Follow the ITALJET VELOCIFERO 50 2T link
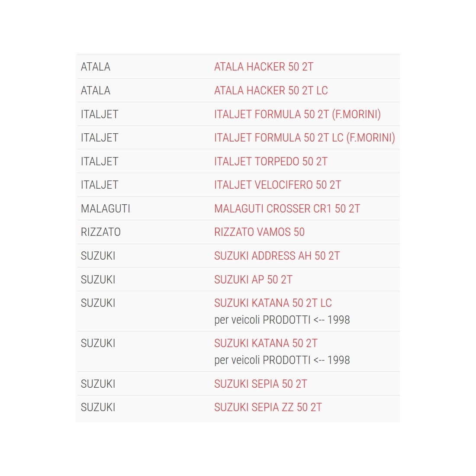The height and width of the screenshot is (476, 476). [x=277, y=185]
